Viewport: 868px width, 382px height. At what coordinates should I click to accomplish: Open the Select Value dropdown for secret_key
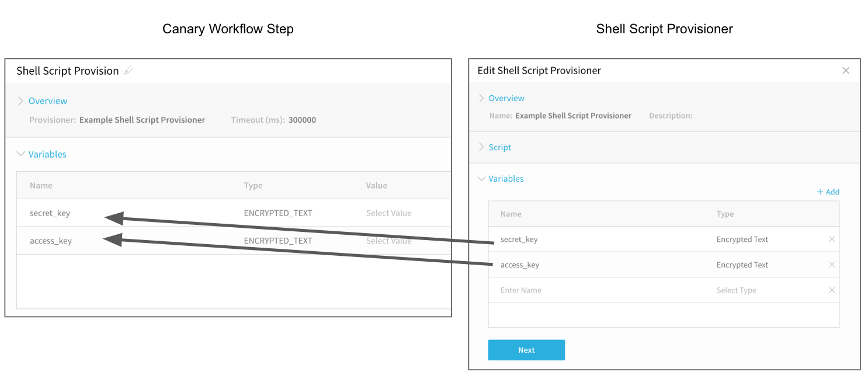click(389, 213)
